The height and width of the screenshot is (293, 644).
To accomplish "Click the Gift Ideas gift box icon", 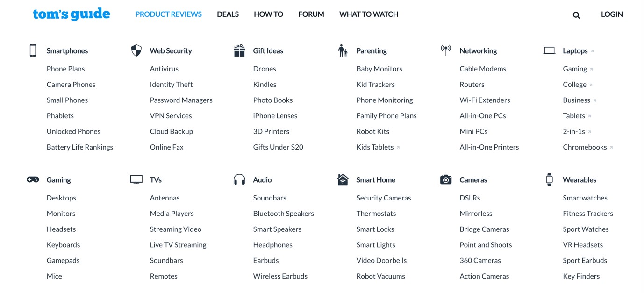I will [x=239, y=50].
